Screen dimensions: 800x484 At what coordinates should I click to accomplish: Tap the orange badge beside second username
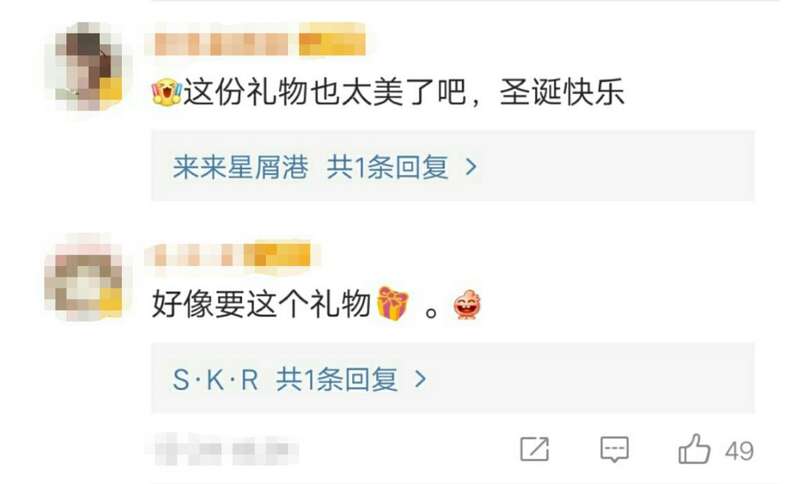pyautogui.click(x=277, y=255)
